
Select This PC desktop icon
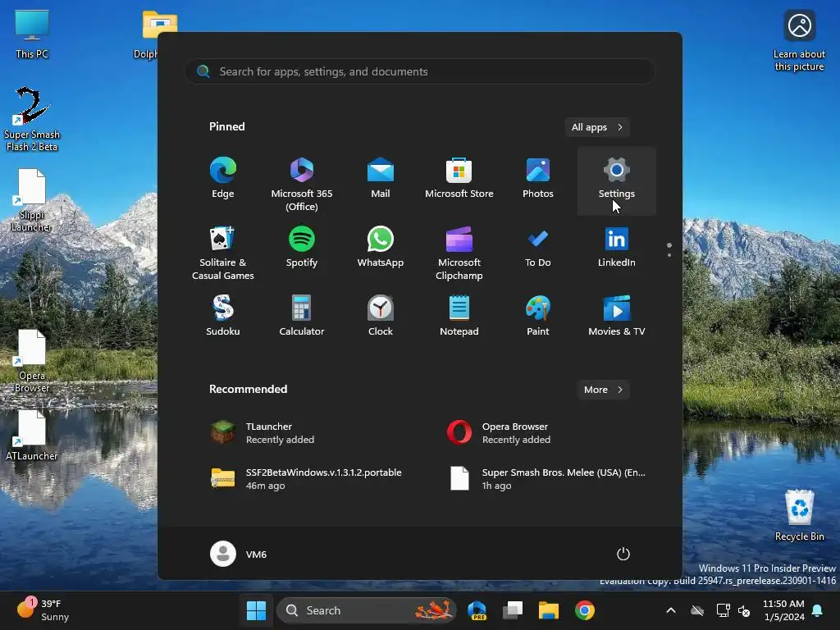click(x=32, y=34)
